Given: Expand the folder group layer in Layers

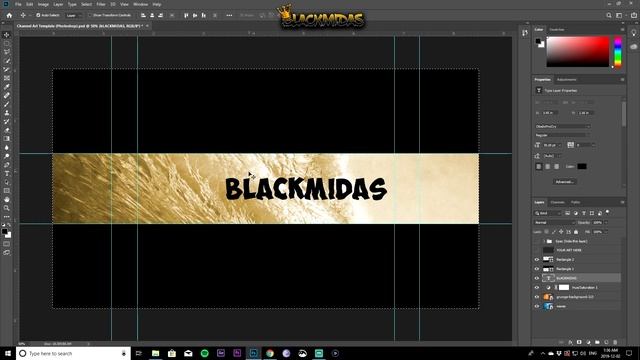Looking at the screenshot, I should [544, 241].
